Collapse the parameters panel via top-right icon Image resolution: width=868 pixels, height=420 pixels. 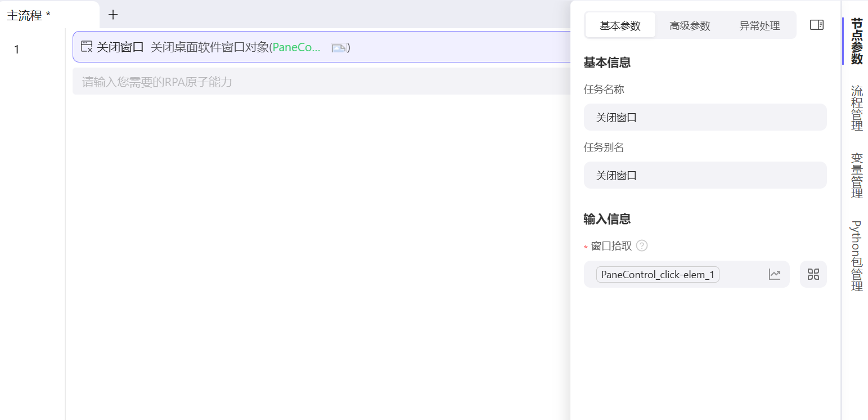click(x=816, y=24)
